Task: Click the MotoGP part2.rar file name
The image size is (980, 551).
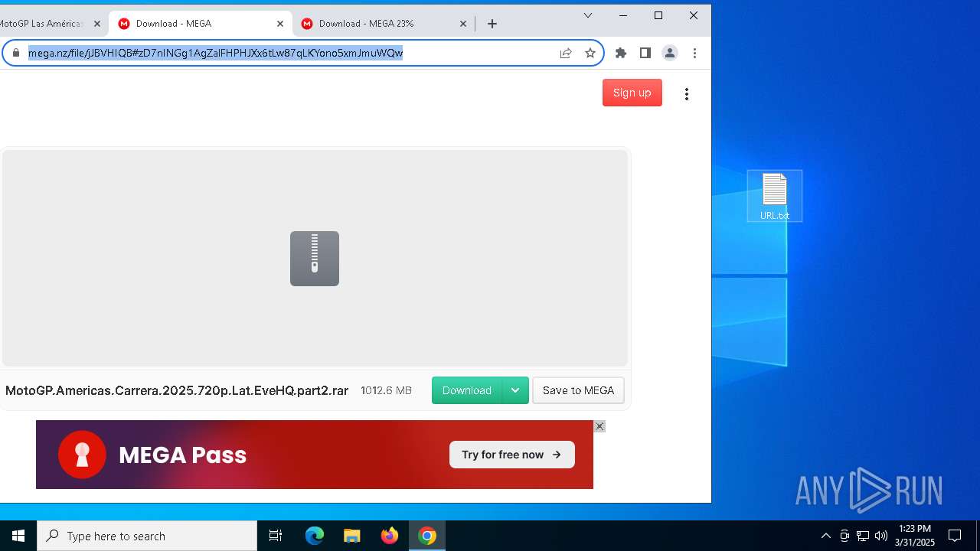Action: (177, 390)
